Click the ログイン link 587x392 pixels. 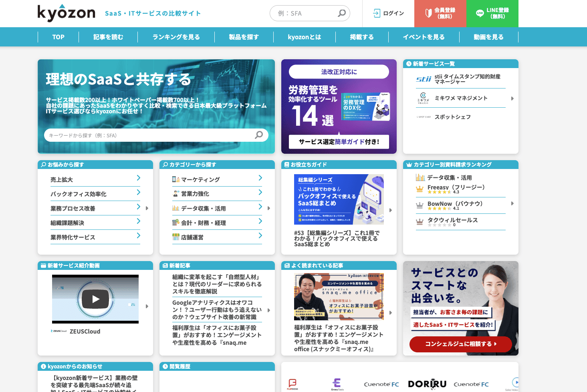pos(388,13)
